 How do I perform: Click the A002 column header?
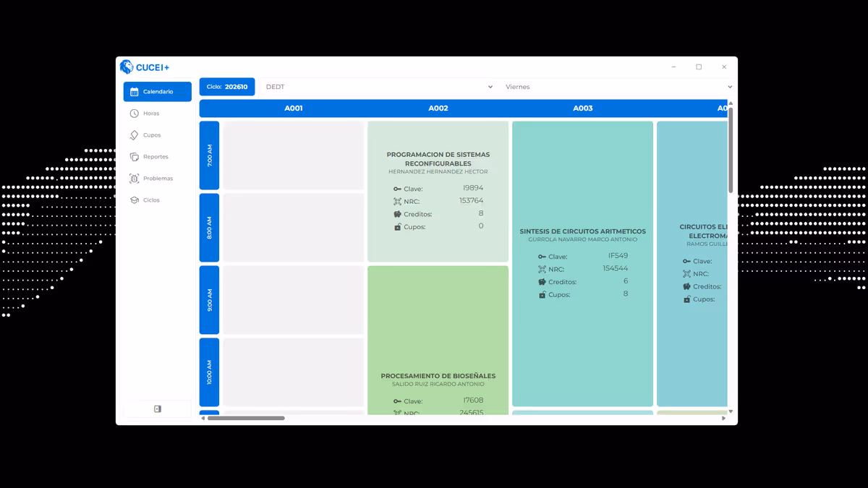click(438, 108)
